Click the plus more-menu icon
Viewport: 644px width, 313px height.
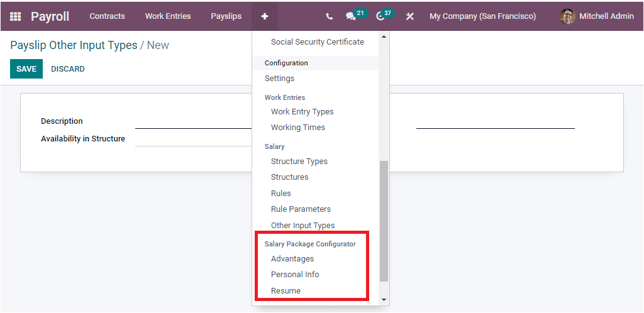click(x=265, y=16)
